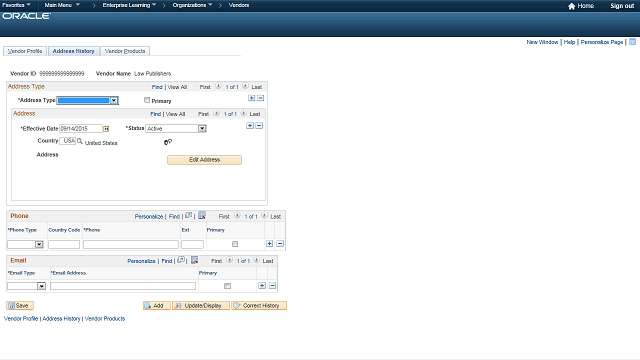Click the Correct History button

259,305
